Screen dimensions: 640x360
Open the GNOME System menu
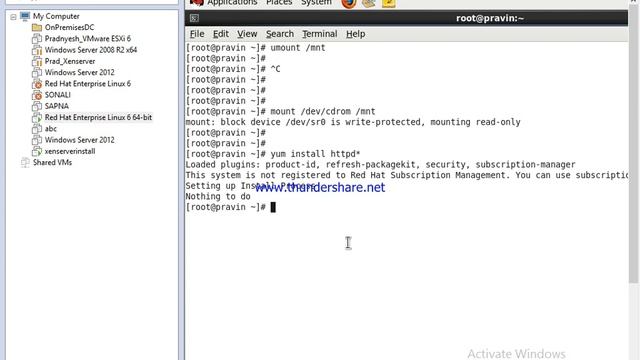(316, 3)
